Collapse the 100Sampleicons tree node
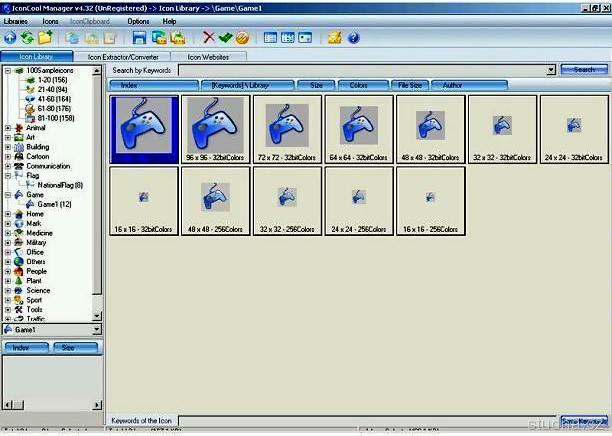 (7, 71)
